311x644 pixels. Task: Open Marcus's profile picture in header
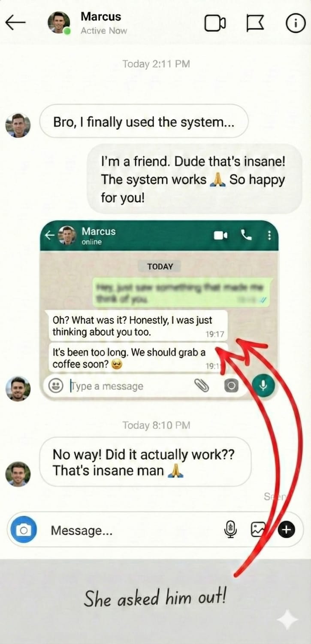(59, 23)
